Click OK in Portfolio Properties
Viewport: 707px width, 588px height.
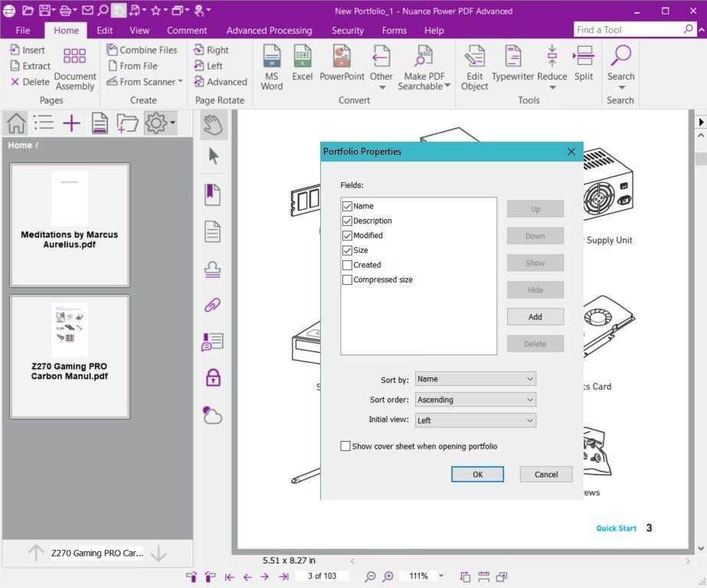[477, 475]
